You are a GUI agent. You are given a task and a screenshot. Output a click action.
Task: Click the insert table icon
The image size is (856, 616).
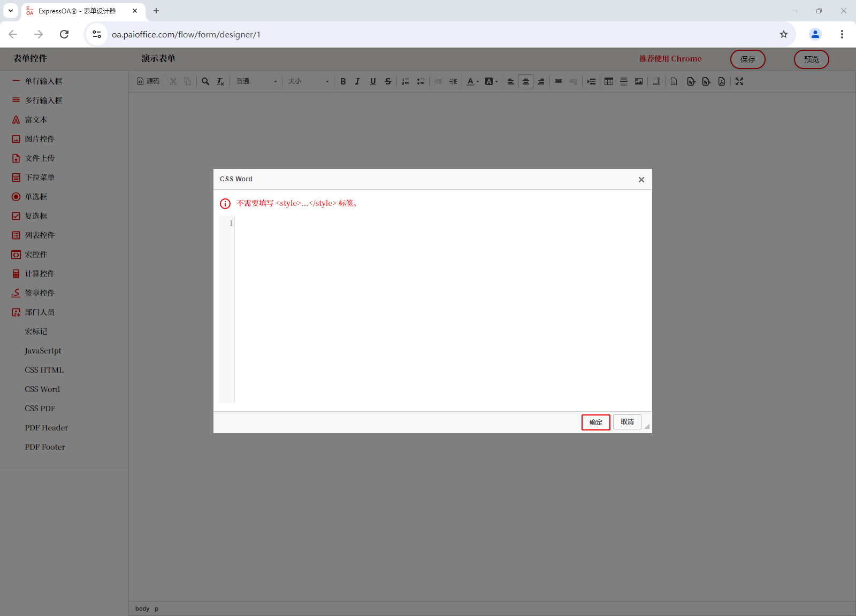point(609,81)
